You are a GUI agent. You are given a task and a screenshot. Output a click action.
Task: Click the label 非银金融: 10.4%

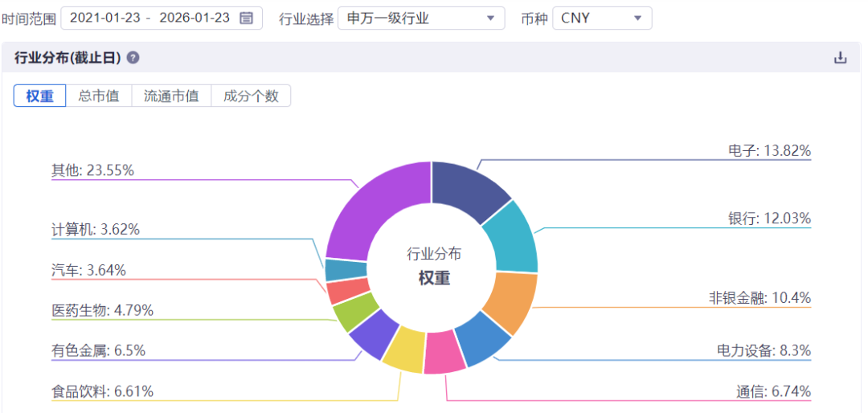(759, 298)
